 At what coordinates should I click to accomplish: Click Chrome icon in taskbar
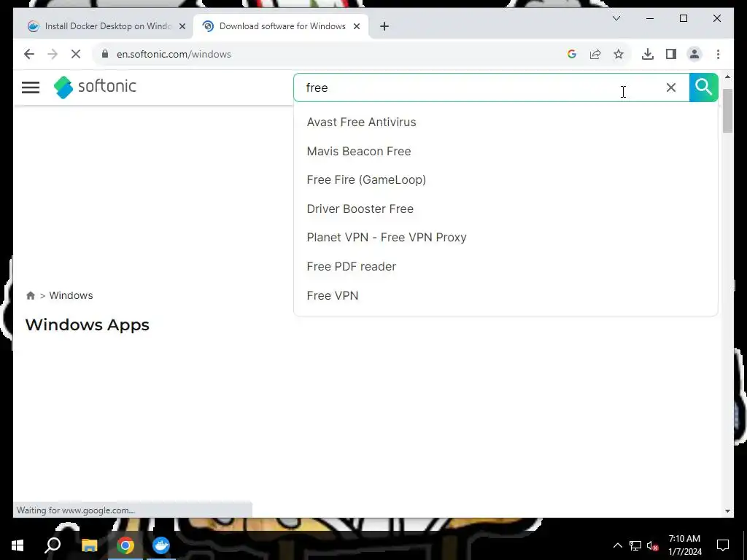pos(125,545)
